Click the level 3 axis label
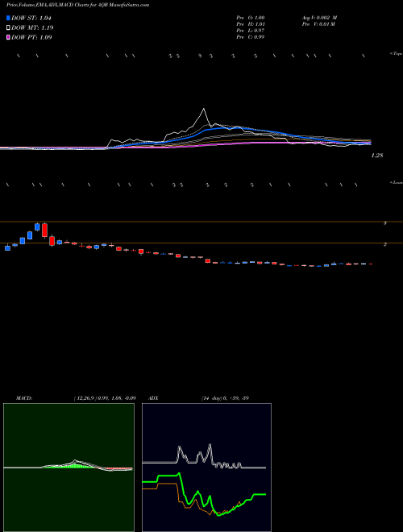Screen dimensions: 403x532 [x=384, y=223]
